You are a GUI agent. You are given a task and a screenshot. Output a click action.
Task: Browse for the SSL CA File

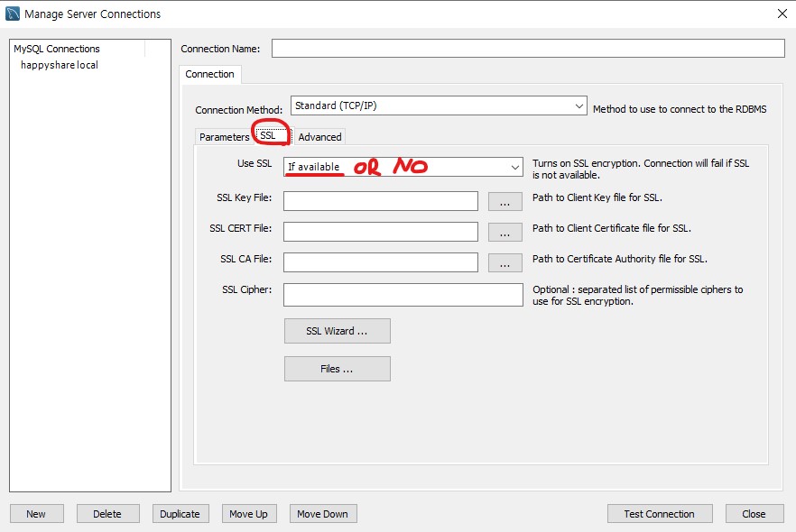click(505, 262)
